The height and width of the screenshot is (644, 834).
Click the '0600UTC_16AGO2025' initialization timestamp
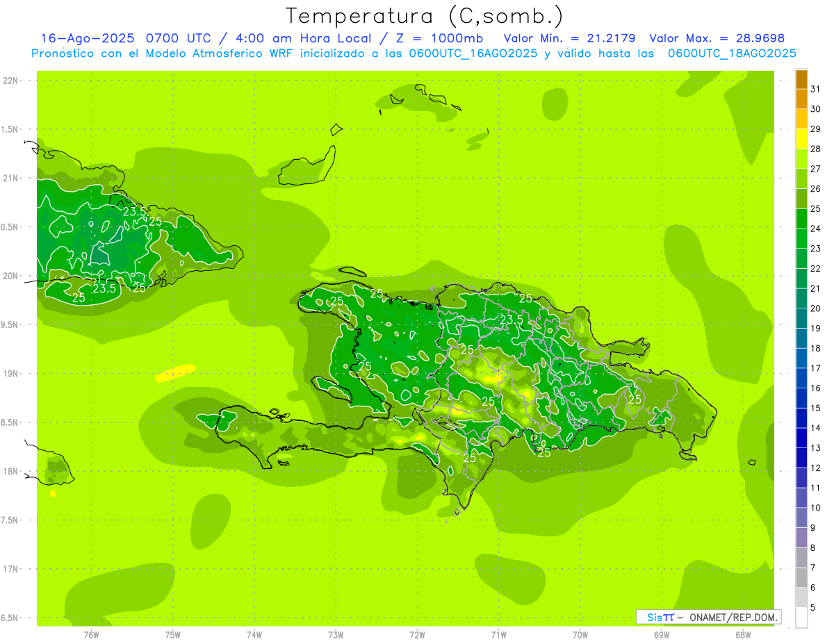point(473,53)
